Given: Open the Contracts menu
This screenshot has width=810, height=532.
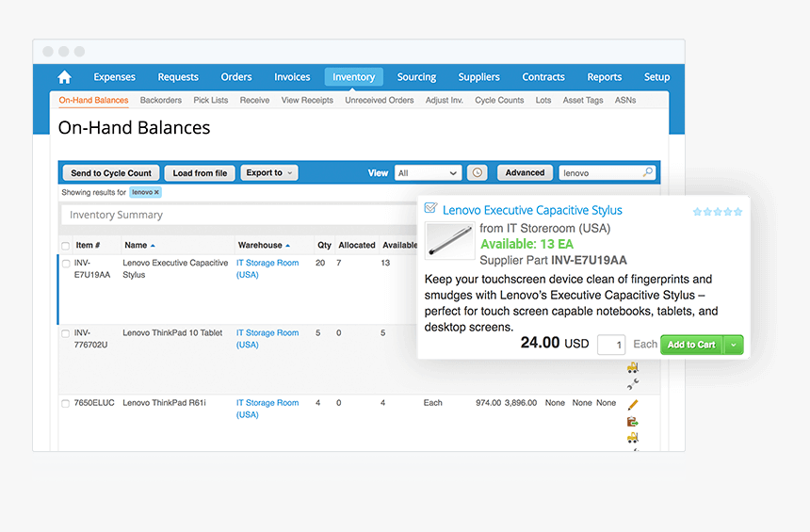Looking at the screenshot, I should (x=543, y=77).
